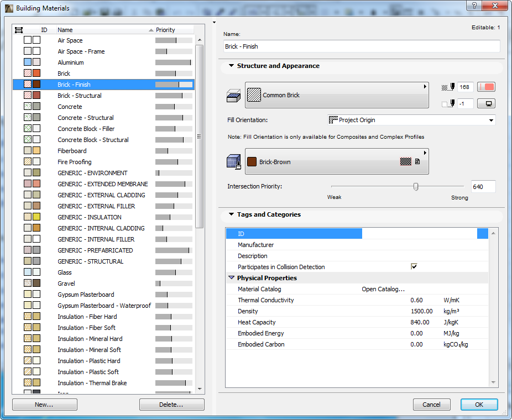The image size is (512, 420).
Task: Select the Concrete - Structural material row
Action: pyautogui.click(x=103, y=118)
